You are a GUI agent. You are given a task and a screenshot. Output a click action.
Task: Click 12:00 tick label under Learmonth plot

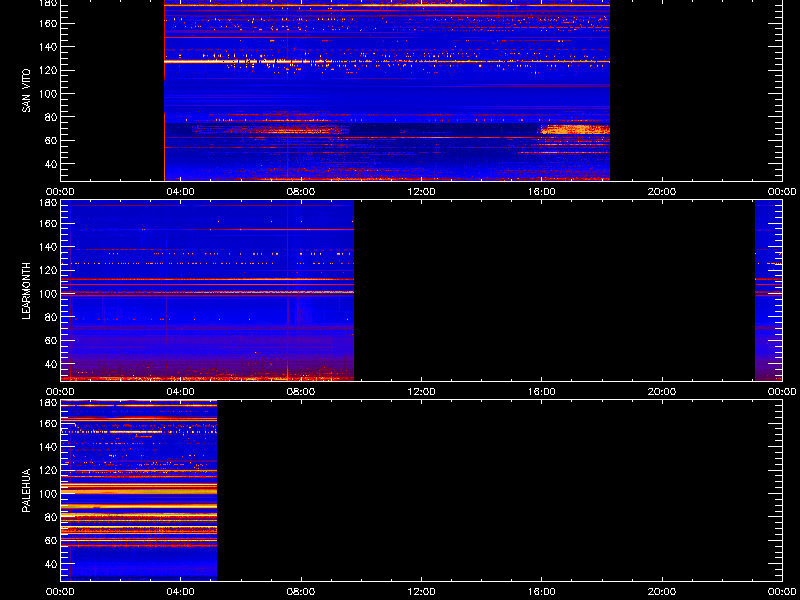pyautogui.click(x=421, y=392)
